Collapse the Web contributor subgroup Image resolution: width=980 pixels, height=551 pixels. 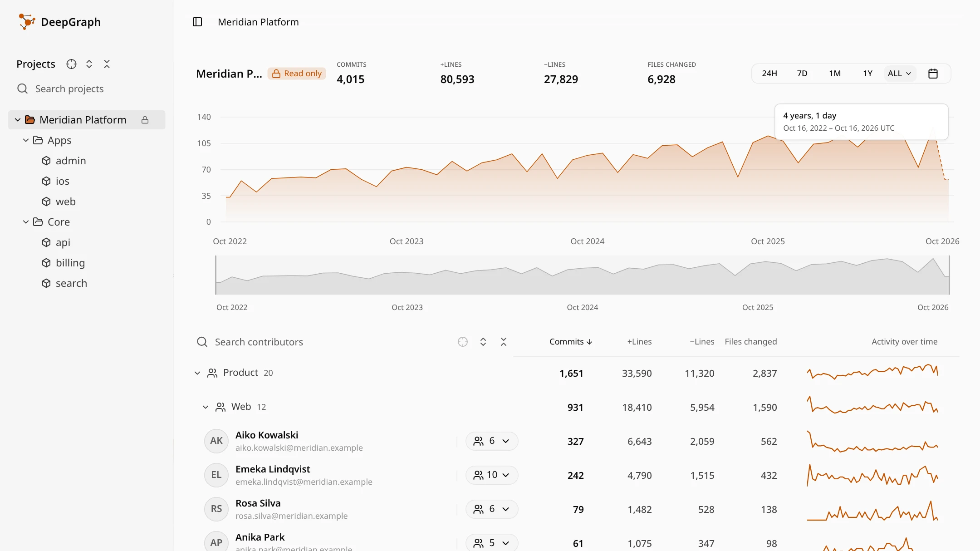click(x=206, y=407)
